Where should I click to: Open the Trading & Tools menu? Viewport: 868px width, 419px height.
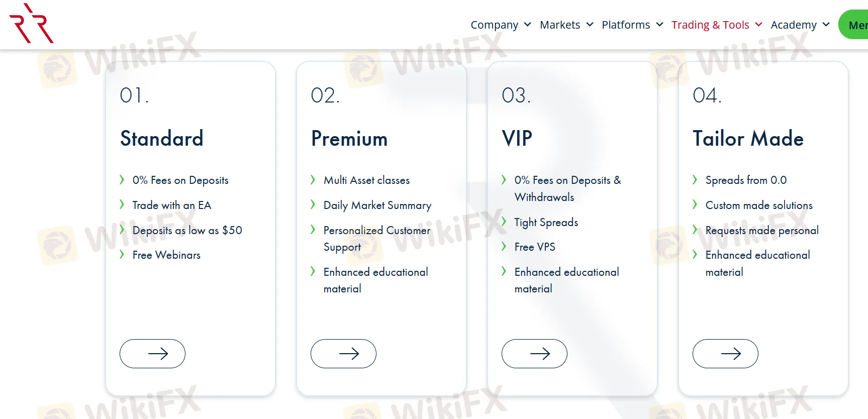coord(710,25)
